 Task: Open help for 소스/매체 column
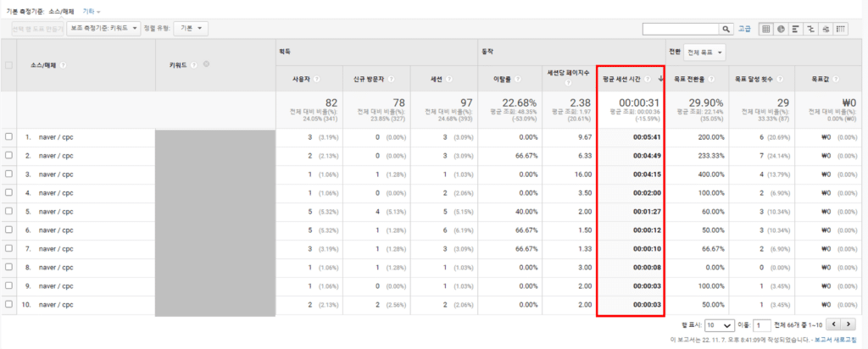point(63,65)
